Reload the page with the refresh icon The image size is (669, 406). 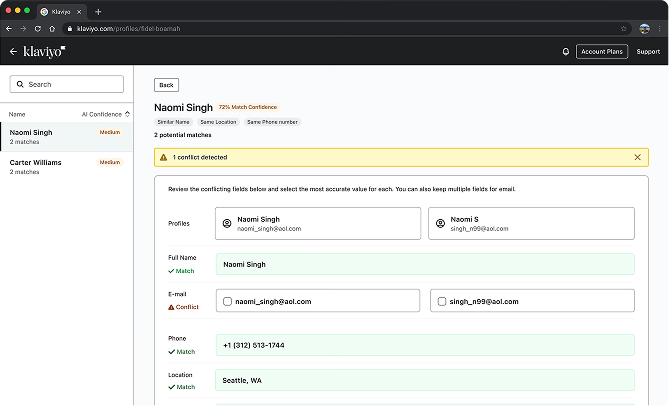tap(38, 29)
